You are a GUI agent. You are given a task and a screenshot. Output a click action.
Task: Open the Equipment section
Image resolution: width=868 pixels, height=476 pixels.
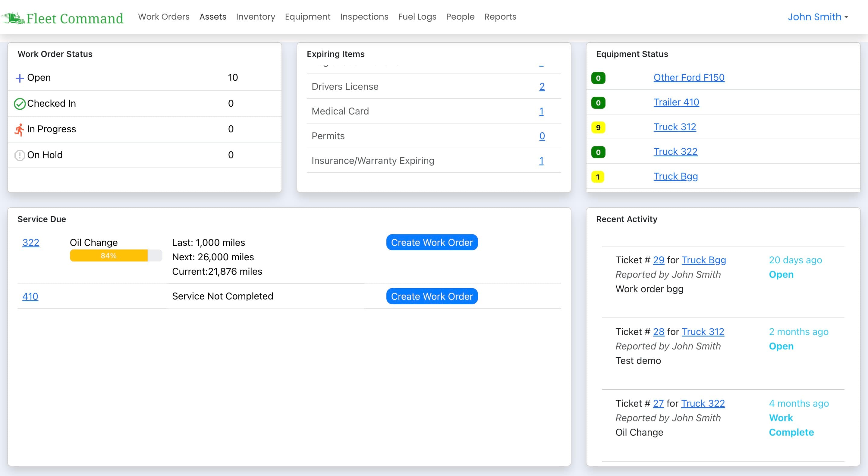(308, 17)
